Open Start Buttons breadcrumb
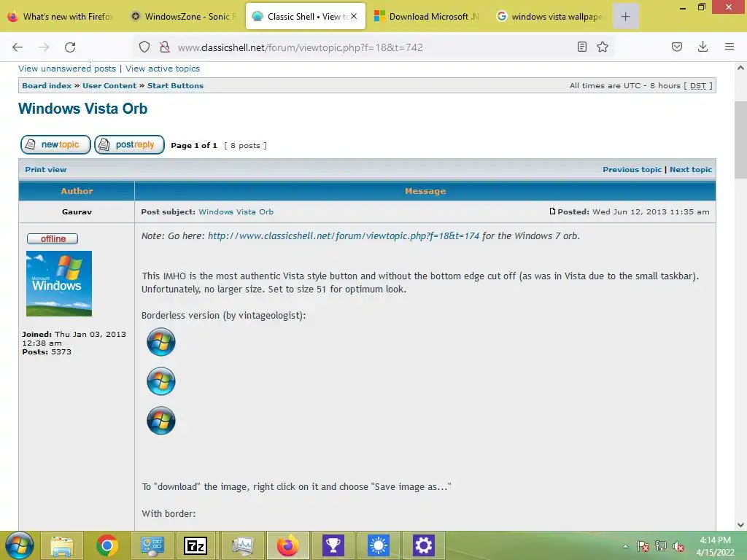747x560 pixels. [x=175, y=86]
